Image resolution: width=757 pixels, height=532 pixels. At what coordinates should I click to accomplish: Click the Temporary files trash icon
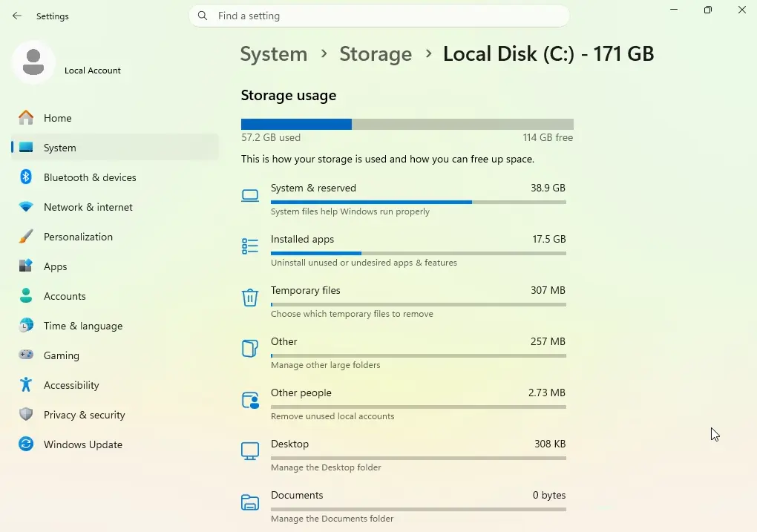click(250, 298)
